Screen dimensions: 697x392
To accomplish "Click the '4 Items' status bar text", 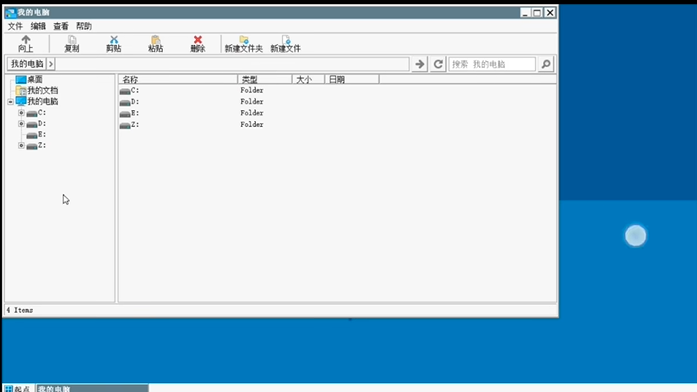I will (x=20, y=310).
